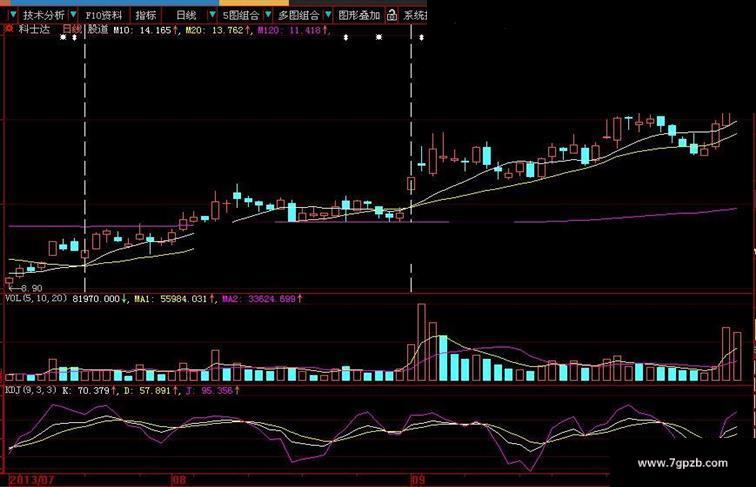
Task: Expand dropdown arrow left of 多图组合
Action: (x=269, y=15)
